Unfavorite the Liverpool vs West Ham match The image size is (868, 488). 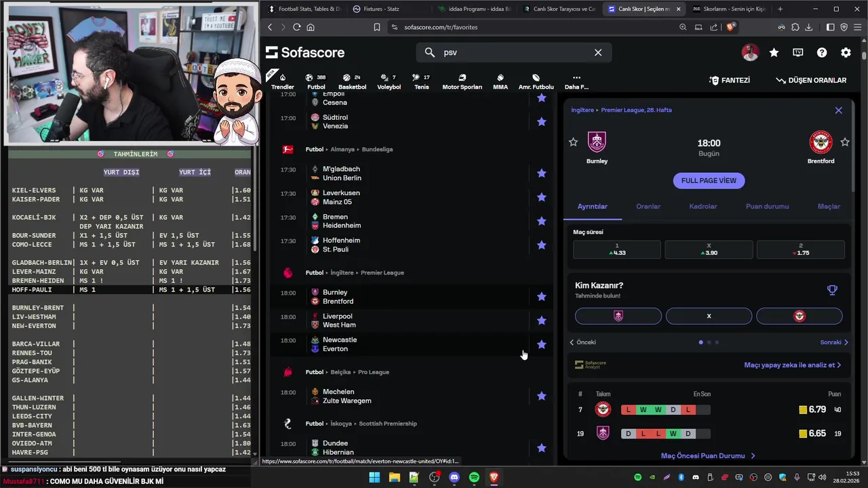(x=541, y=320)
